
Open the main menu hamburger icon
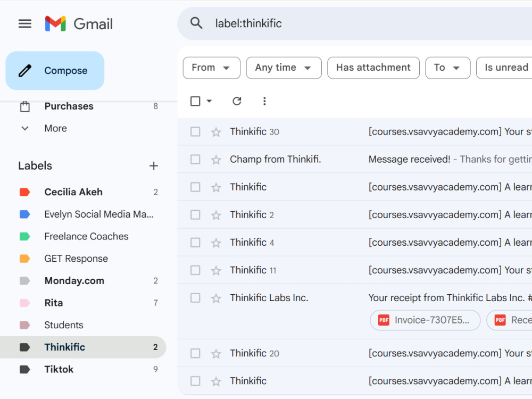[x=25, y=24]
